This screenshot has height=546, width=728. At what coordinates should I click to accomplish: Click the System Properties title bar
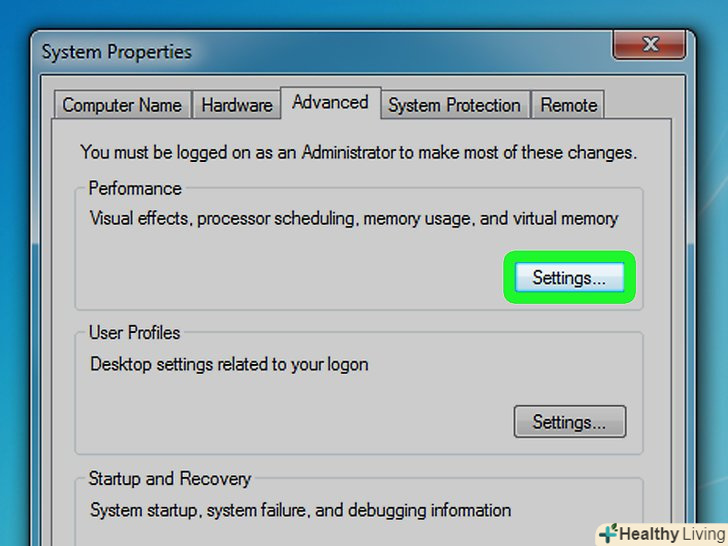pos(300,51)
